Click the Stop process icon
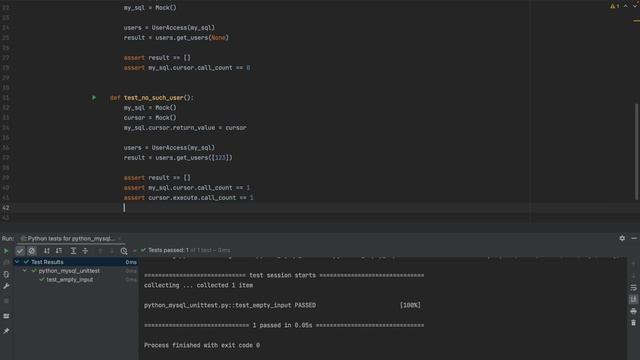Screen dimensions: 640x360 [6, 301]
